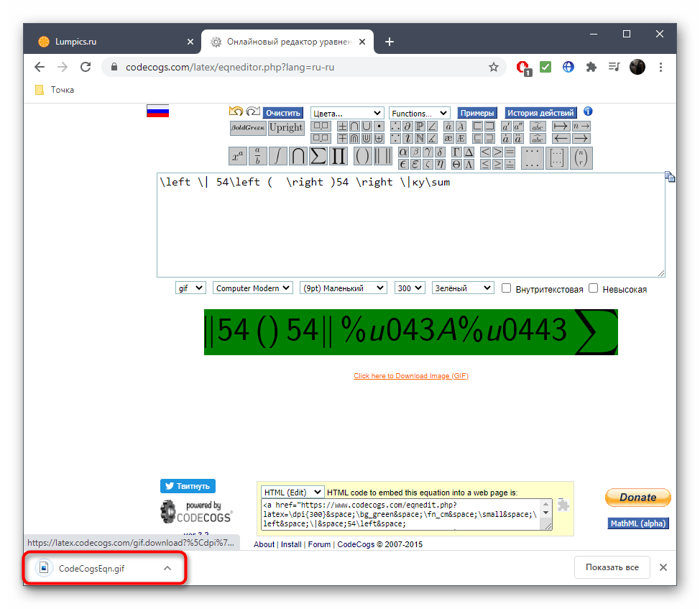Insert blackboard bold N symbol

[420, 138]
